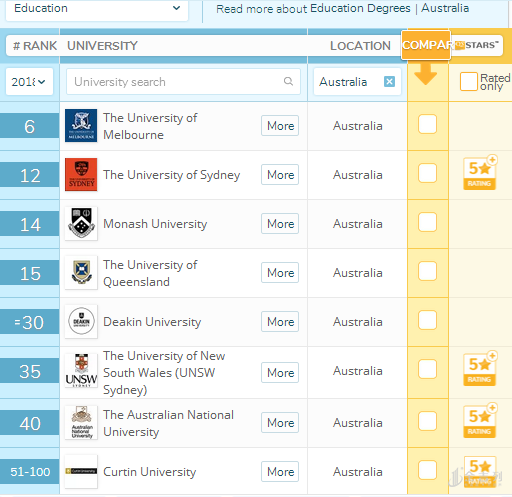Click Australia location in Deakin University row
Screen dimensions: 512x497
point(358,322)
